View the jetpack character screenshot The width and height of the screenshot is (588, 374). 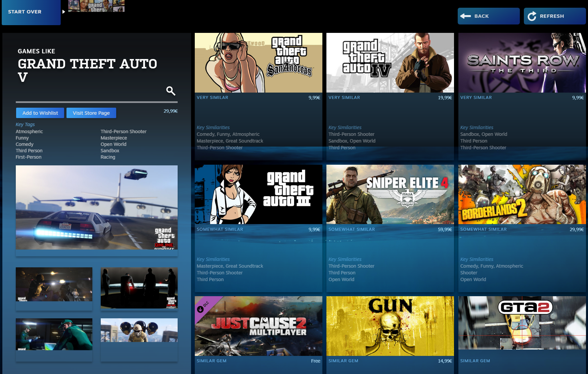[x=139, y=330]
